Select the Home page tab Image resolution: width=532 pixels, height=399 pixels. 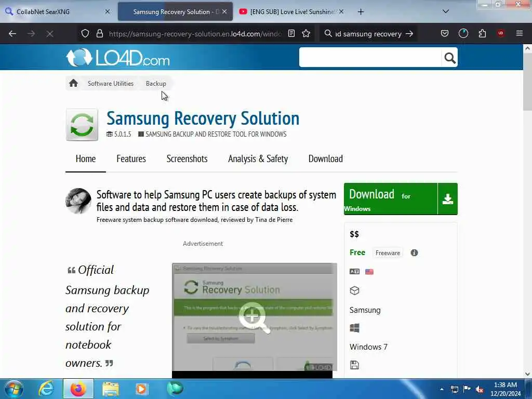point(86,159)
